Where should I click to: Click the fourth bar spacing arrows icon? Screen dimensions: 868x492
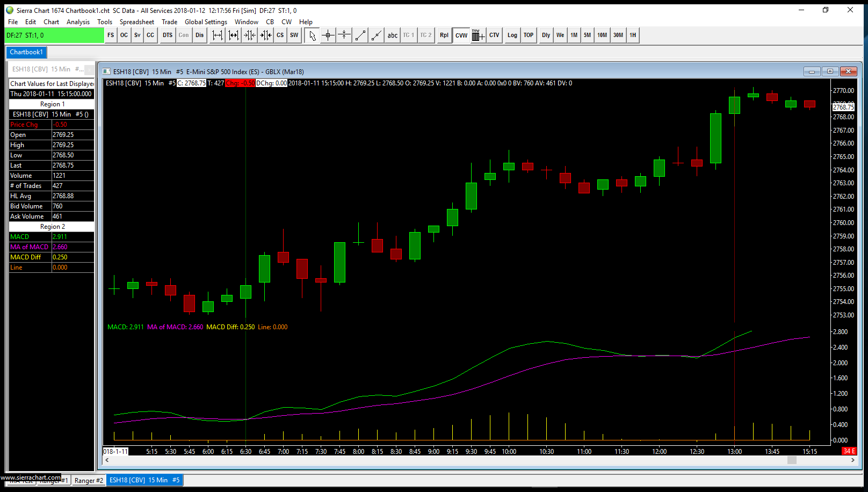(266, 35)
